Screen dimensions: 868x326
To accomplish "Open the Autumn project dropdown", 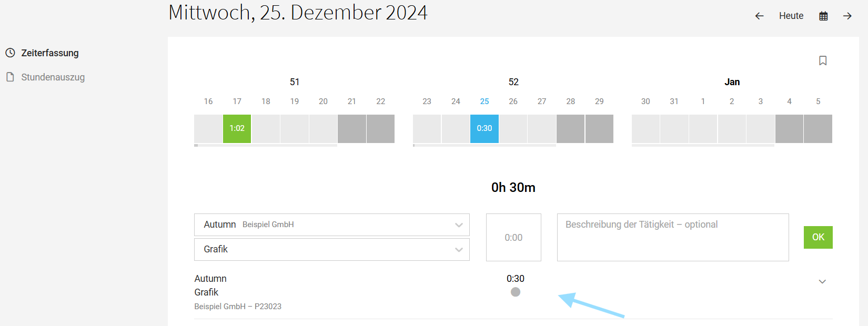I will tap(331, 225).
